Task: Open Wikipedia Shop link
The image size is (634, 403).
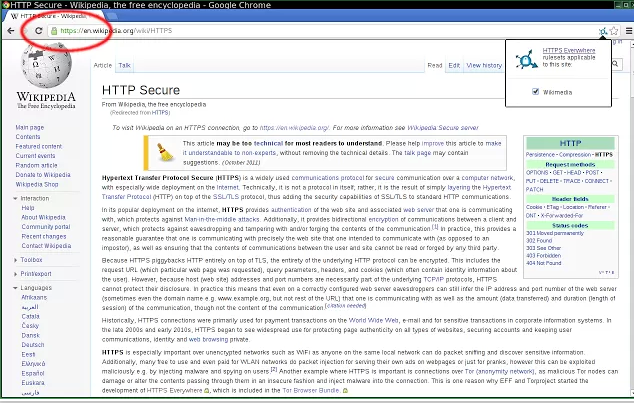Action: pos(37,184)
